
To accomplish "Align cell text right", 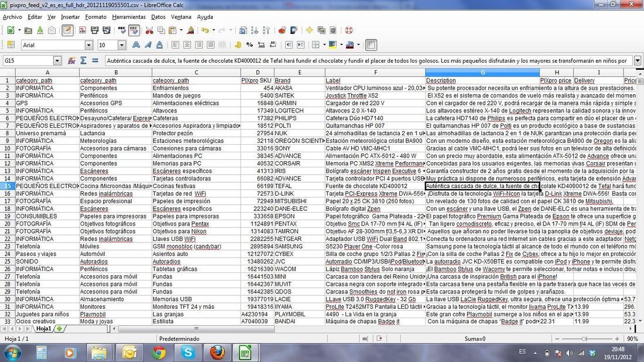I will (199, 45).
